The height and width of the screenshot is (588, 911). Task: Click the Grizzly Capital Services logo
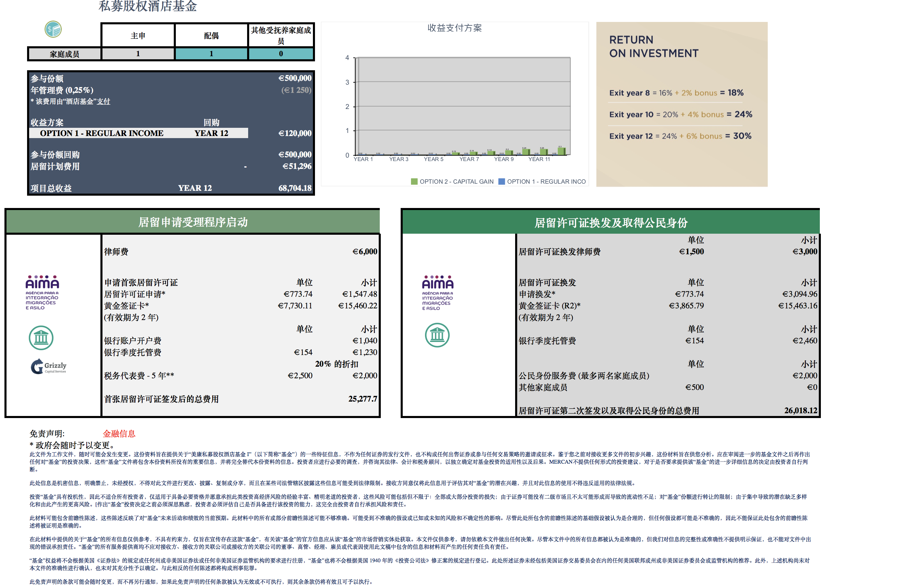[x=48, y=367]
